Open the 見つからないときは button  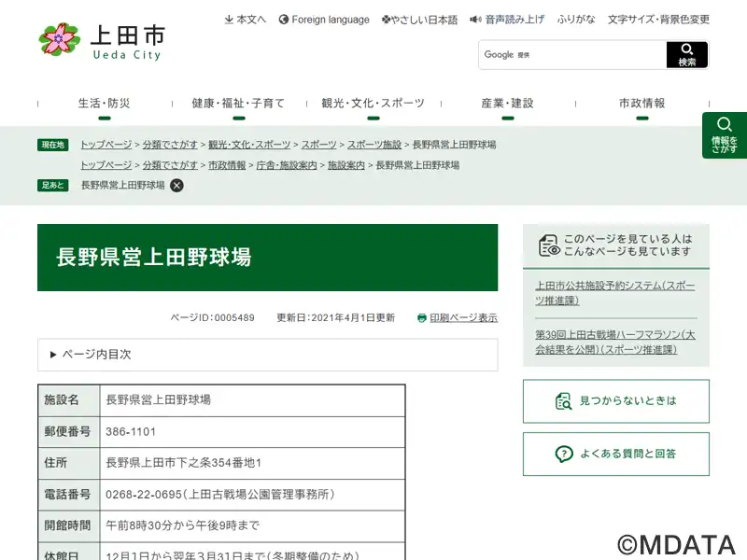point(615,401)
